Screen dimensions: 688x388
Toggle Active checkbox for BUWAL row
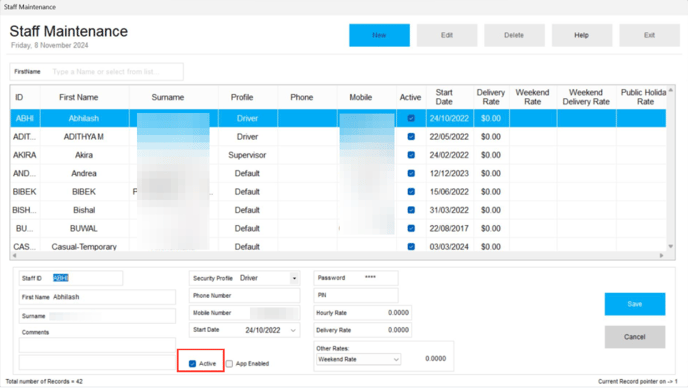coord(411,228)
